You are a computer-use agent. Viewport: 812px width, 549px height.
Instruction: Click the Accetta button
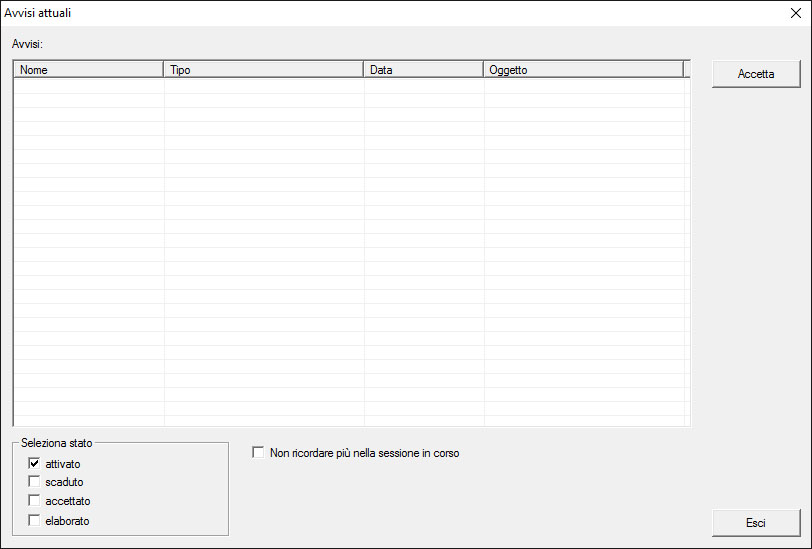click(x=756, y=74)
